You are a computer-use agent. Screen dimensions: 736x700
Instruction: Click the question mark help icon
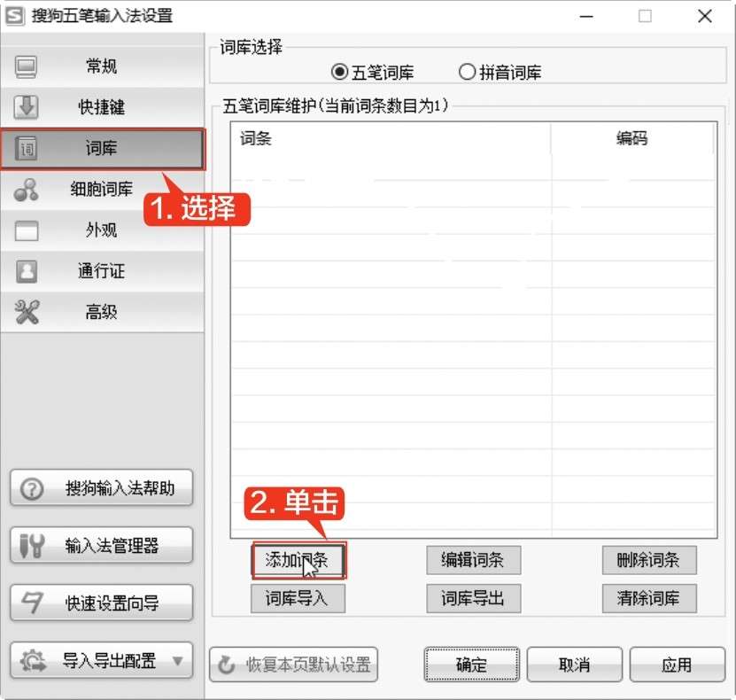coord(32,489)
